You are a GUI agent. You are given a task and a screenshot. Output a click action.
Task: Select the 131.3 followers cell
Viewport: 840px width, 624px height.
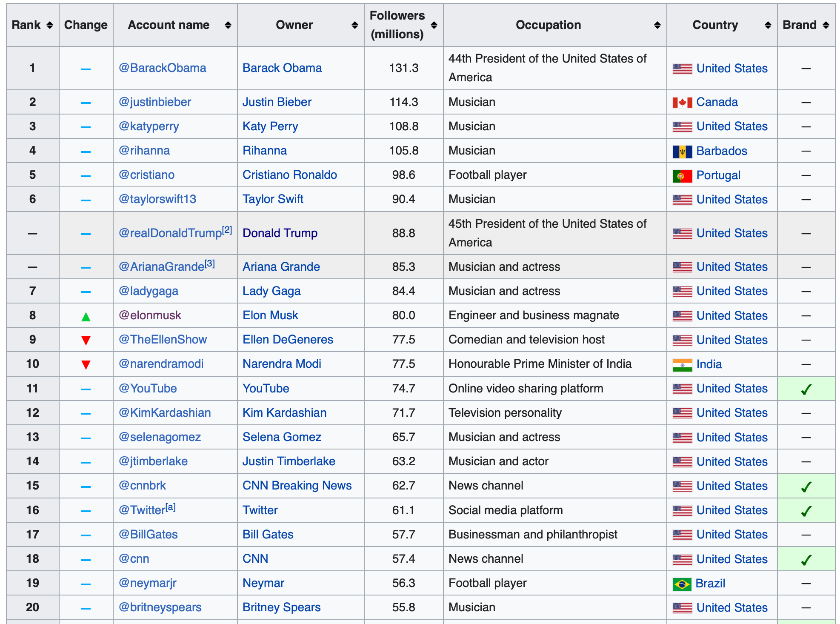click(x=404, y=68)
